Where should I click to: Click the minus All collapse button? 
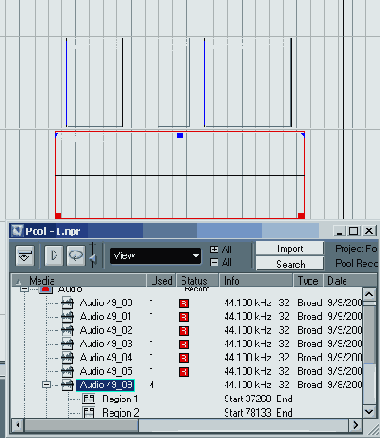[x=221, y=262]
